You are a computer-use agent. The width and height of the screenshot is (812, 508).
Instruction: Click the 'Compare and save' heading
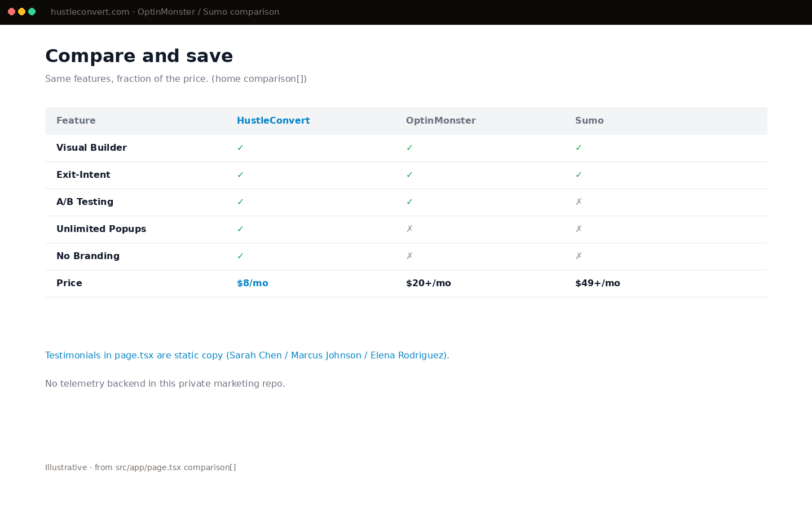pyautogui.click(x=139, y=56)
